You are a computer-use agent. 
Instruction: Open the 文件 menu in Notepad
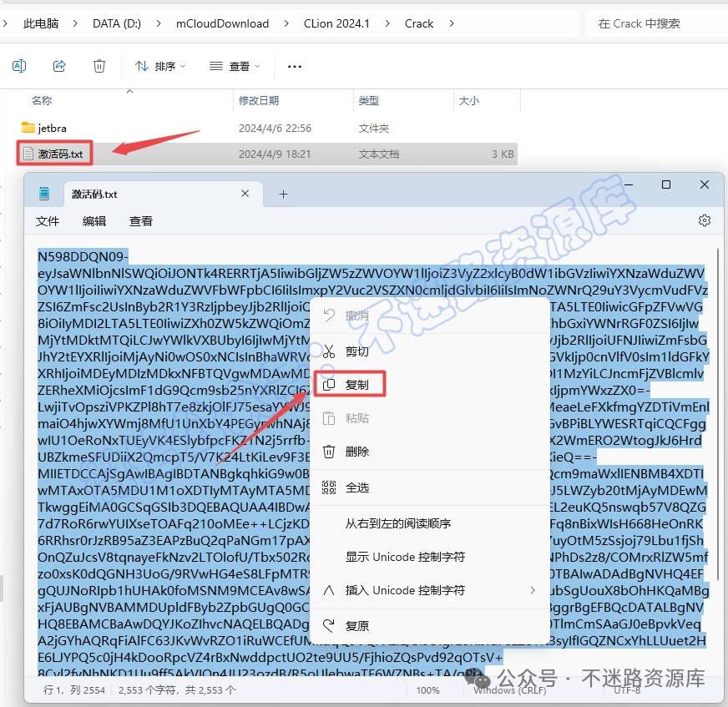coord(48,221)
